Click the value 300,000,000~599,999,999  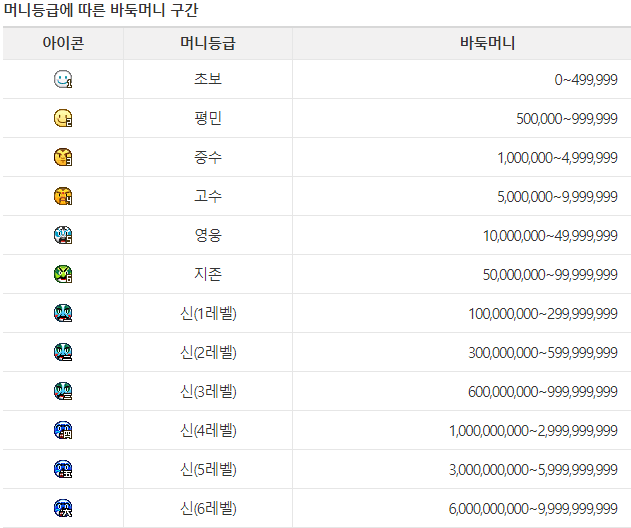point(543,353)
